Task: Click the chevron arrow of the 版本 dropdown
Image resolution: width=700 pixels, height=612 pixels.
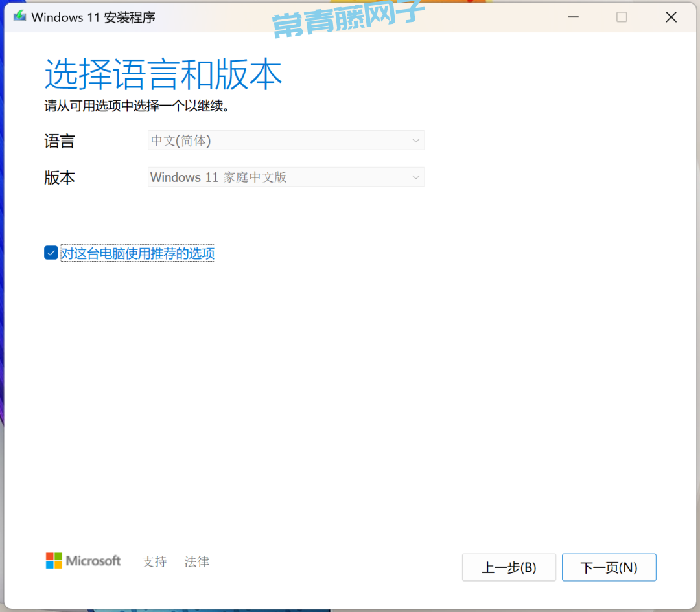Action: pos(415,177)
